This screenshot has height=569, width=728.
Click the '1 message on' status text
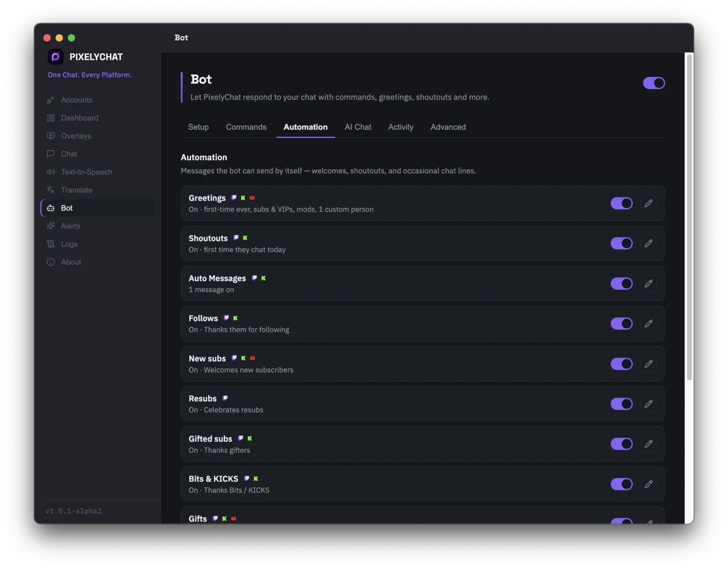pos(211,290)
